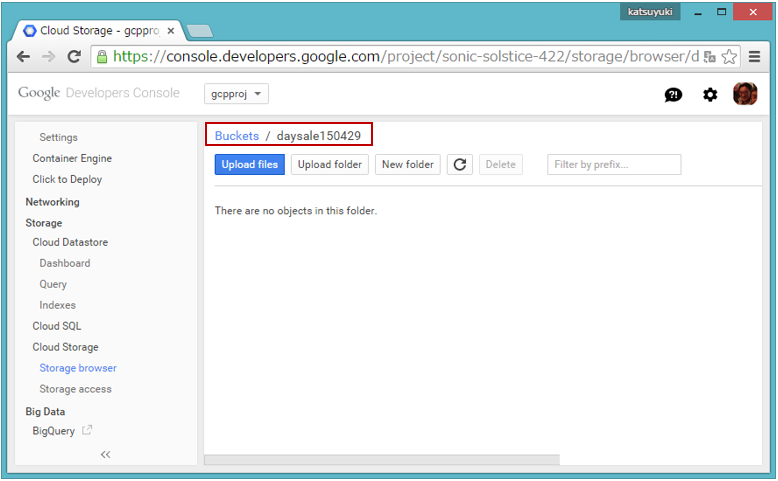
Task: Open the Datastore Dashboard
Action: [65, 263]
